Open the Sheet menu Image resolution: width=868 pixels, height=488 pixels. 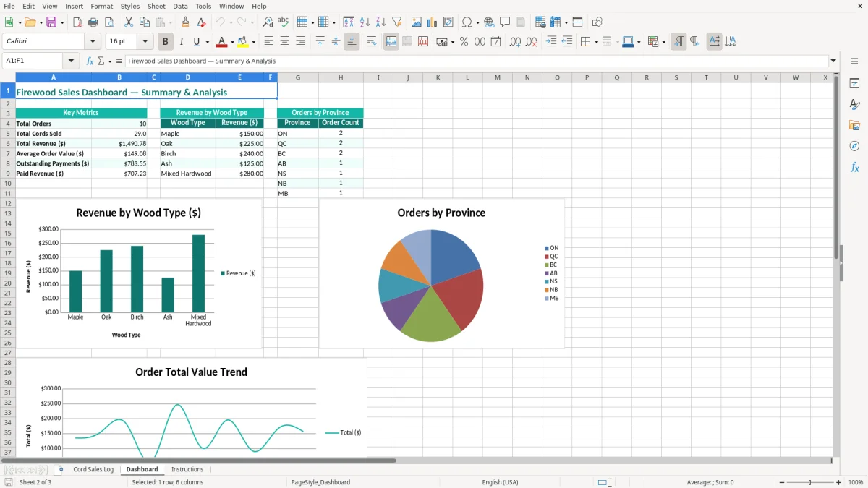pos(156,6)
